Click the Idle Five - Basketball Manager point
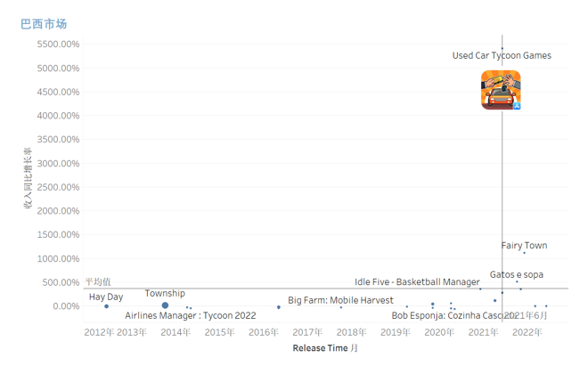 pyautogui.click(x=480, y=289)
